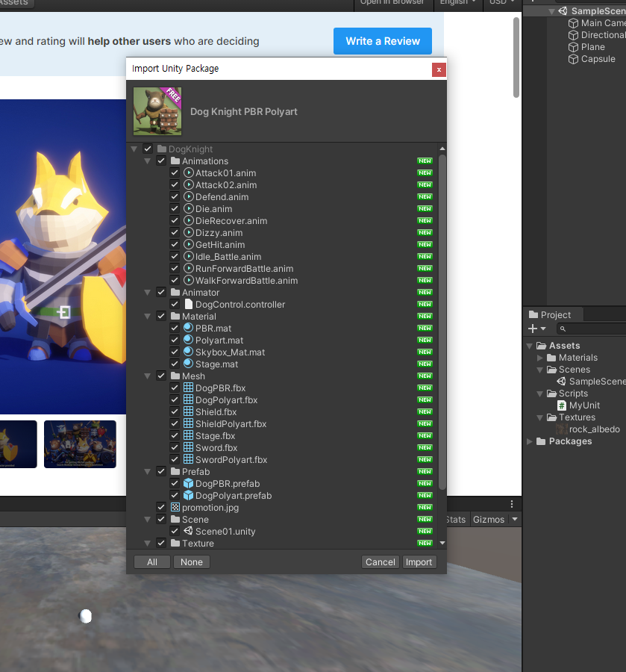Uncheck the SwordPolyart.fbx checkbox

(x=175, y=459)
